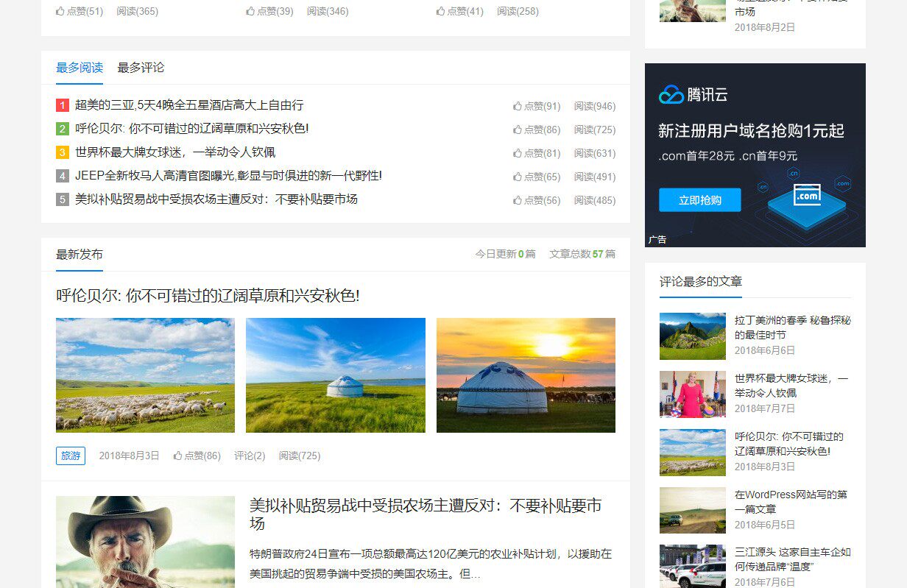Viewport: 907px width, 588px height.
Task: Select the 最多阅读 tab
Action: (79, 68)
